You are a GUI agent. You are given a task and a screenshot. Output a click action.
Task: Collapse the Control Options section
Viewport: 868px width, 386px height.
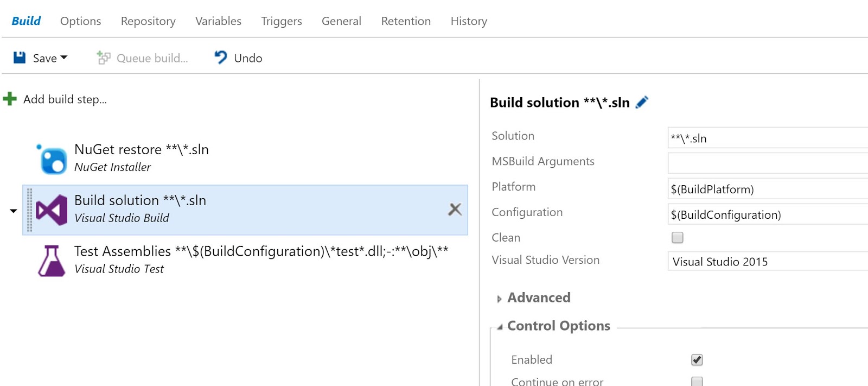500,326
